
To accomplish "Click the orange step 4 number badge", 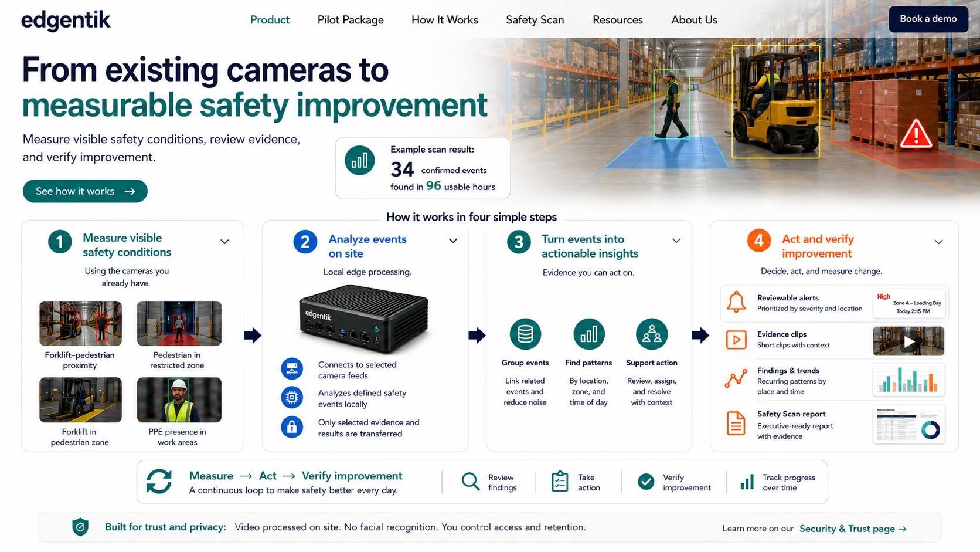I will point(759,241).
